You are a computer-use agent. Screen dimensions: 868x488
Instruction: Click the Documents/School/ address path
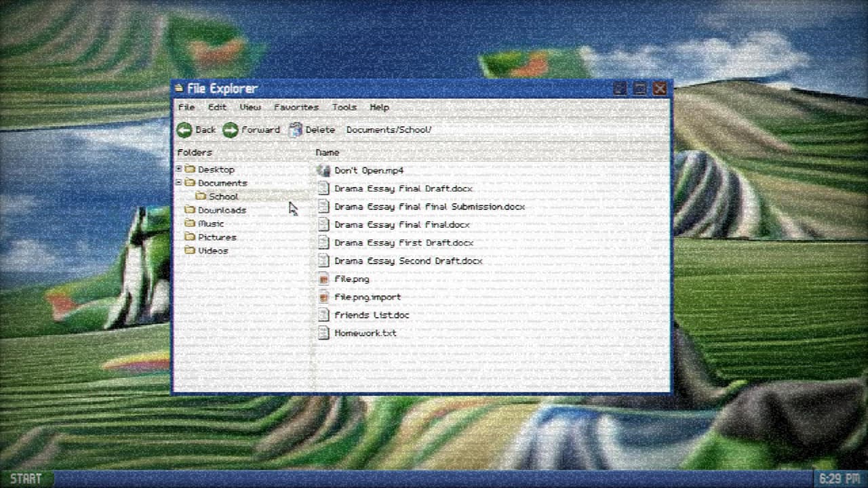pyautogui.click(x=389, y=130)
